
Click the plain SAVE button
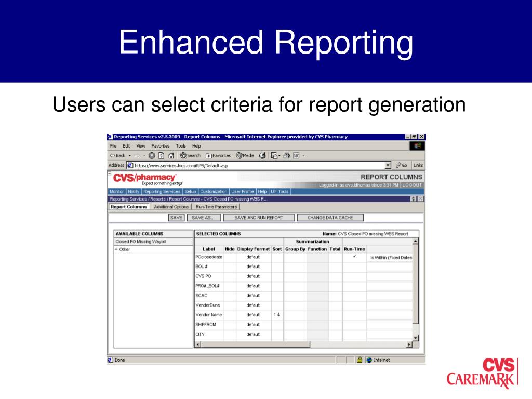[x=176, y=218]
